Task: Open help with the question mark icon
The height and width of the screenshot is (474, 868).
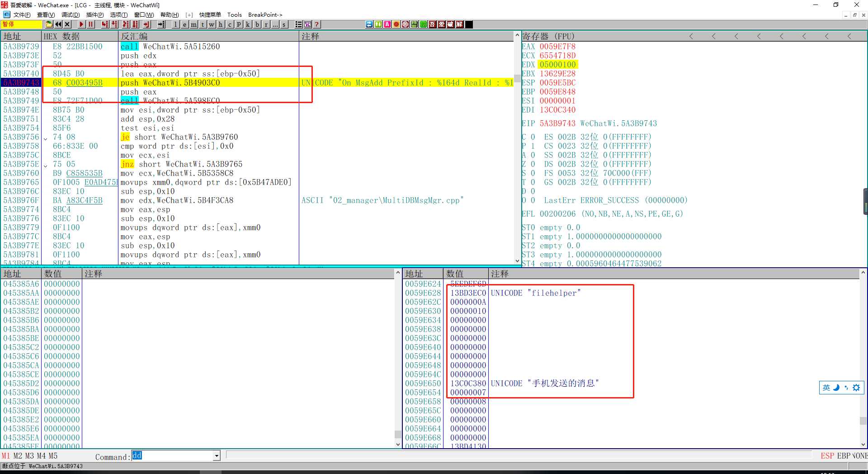Action: (x=317, y=24)
